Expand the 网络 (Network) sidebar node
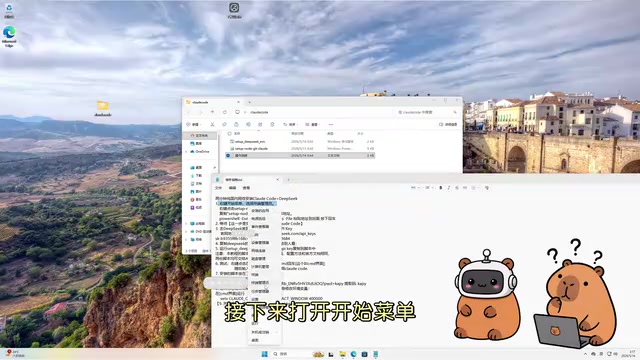 point(187,239)
